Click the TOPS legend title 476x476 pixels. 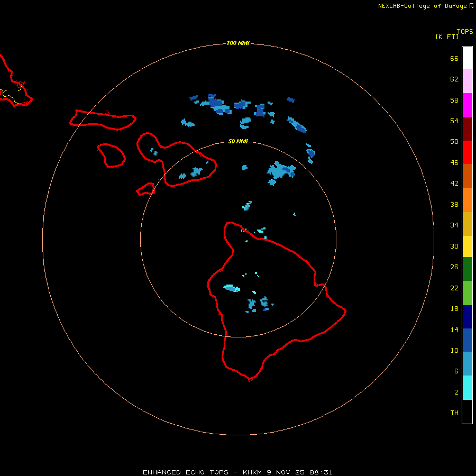(465, 32)
